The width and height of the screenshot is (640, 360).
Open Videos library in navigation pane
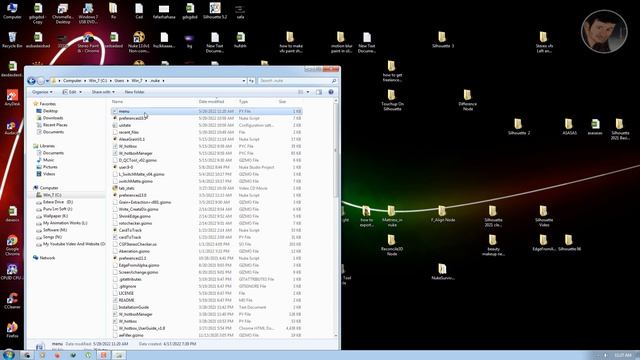point(49,174)
